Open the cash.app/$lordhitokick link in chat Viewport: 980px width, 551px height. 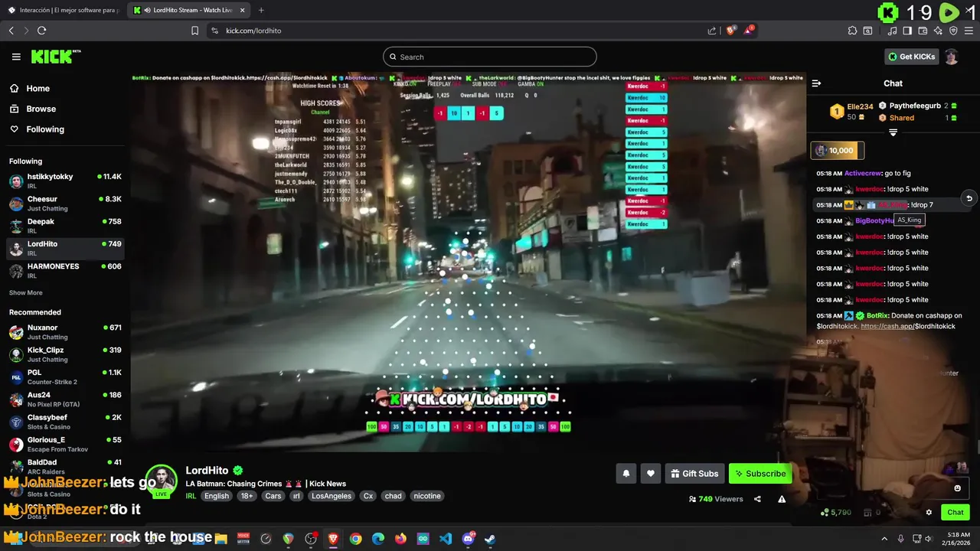tap(908, 326)
